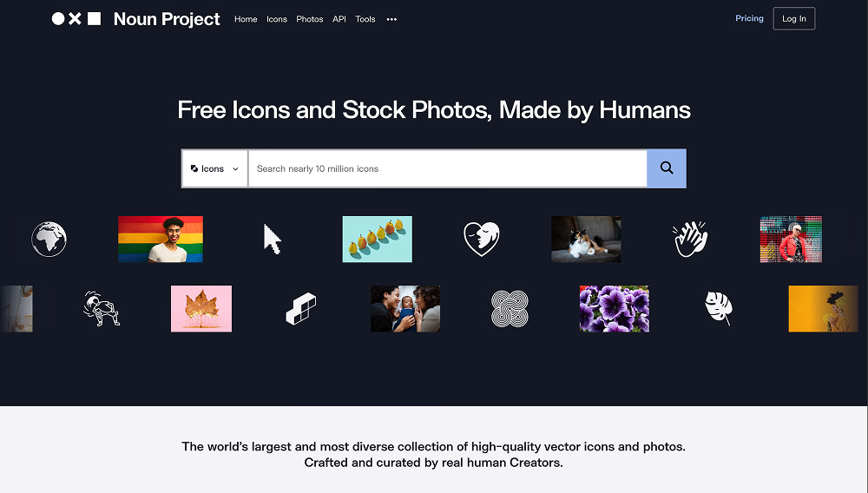Click the Noun Project logo
Image resolution: width=868 pixels, height=493 pixels.
135,19
